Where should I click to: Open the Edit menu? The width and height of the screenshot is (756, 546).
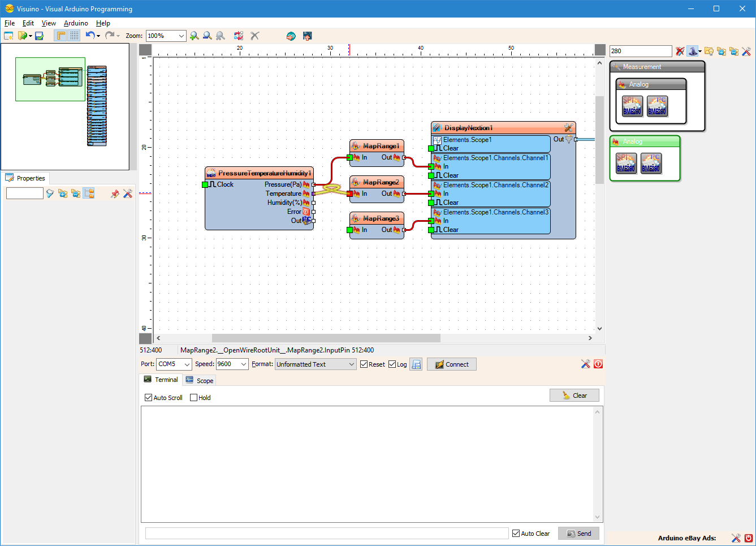point(28,23)
